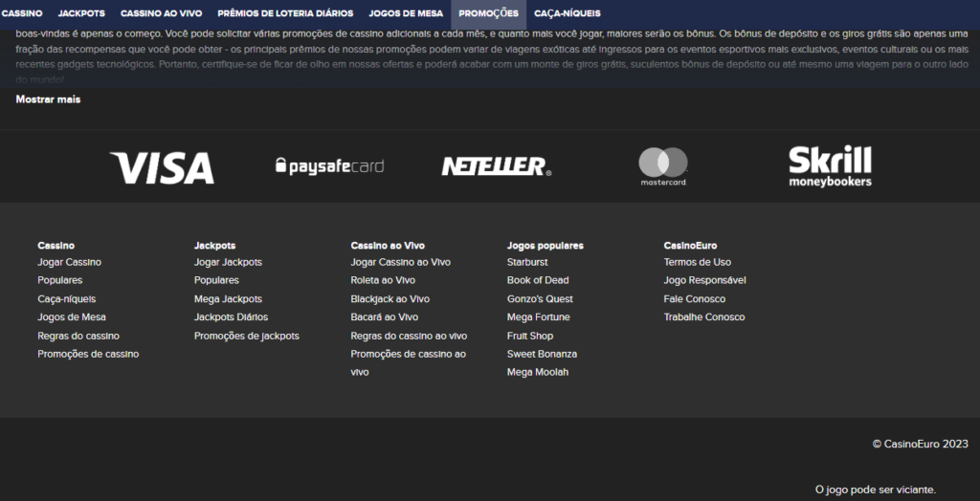Click the Cassino ao Vivo column heading
Screen dimensions: 980x501
point(388,246)
